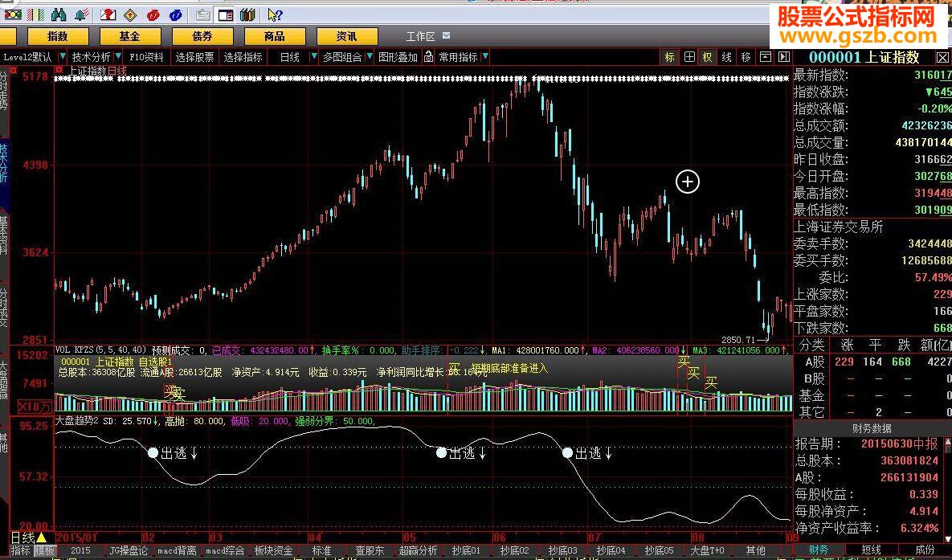Switch to the 标准 tab

321,550
